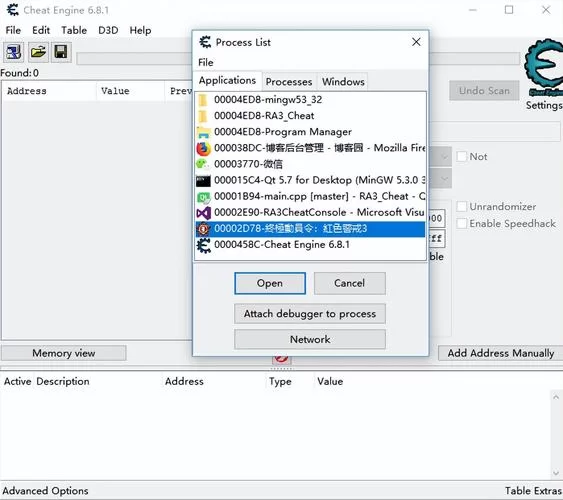This screenshot has height=500, width=563.
Task: Toggle the Not checkbox
Action: (x=461, y=156)
